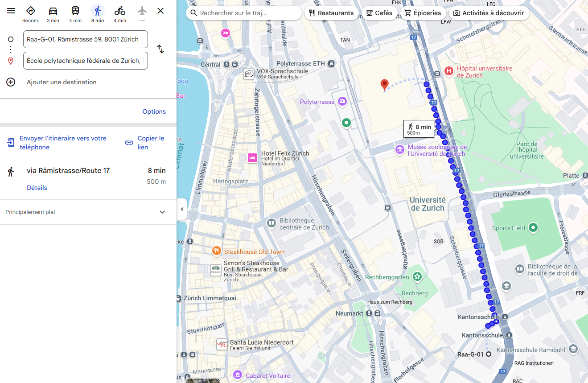Switch to driving directions, 3 min
Image resolution: width=588 pixels, height=383 pixels.
coord(53,14)
